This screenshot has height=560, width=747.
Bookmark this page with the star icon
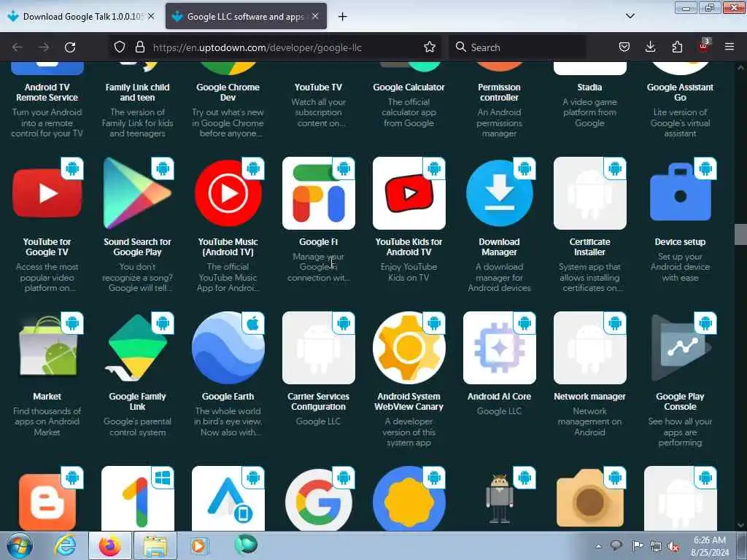point(429,47)
